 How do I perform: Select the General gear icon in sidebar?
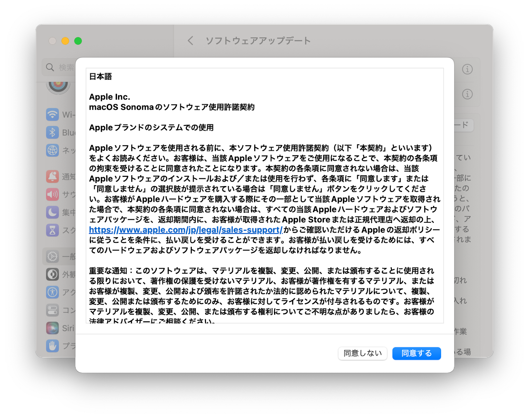[52, 256]
